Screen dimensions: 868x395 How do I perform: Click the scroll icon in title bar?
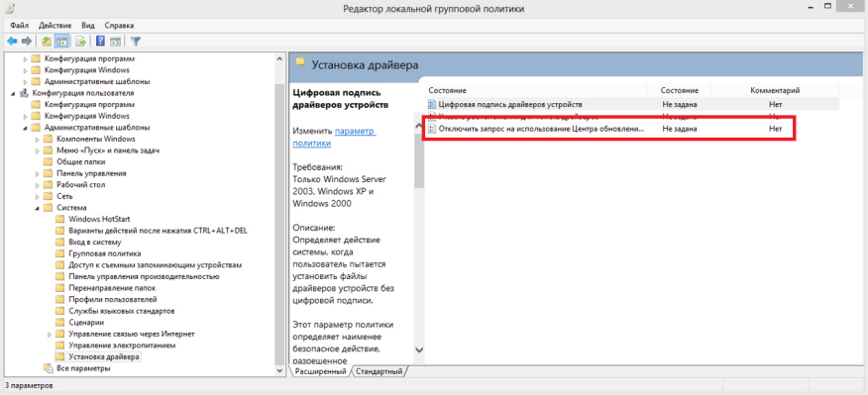(10, 8)
